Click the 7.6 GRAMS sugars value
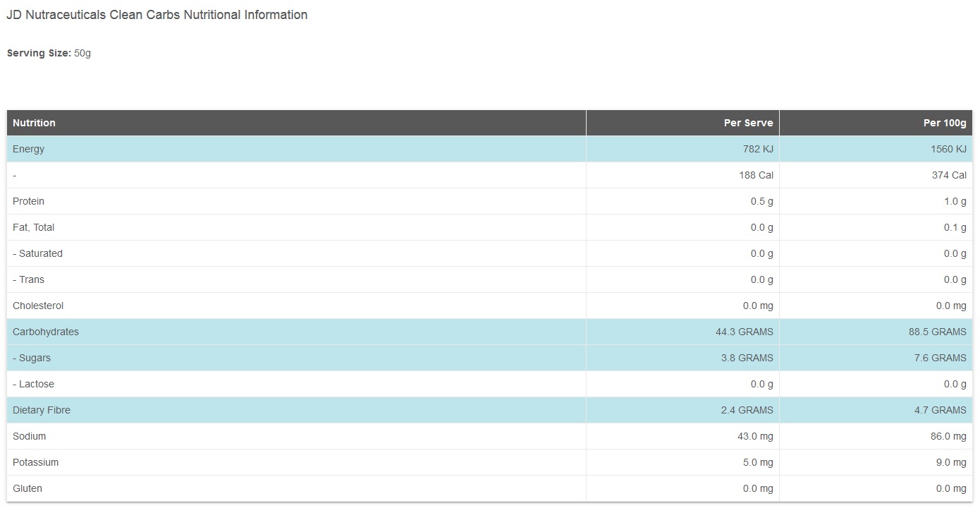The image size is (980, 513). [941, 358]
